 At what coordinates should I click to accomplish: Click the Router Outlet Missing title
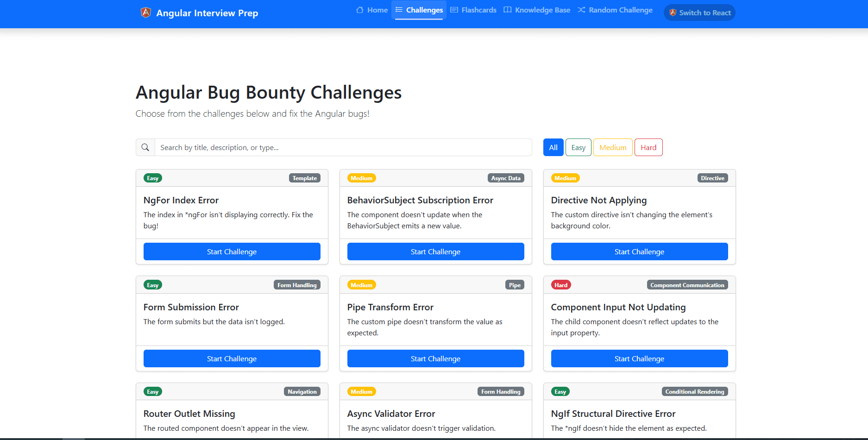pos(189,414)
